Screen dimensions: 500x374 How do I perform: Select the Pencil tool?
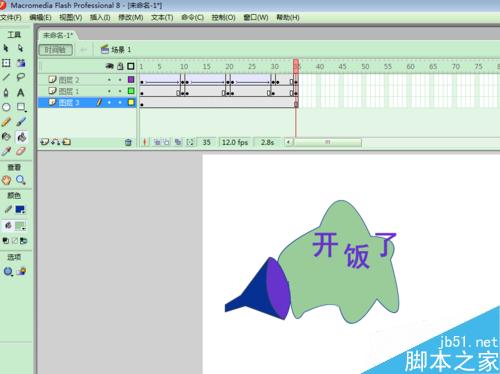tap(6, 122)
